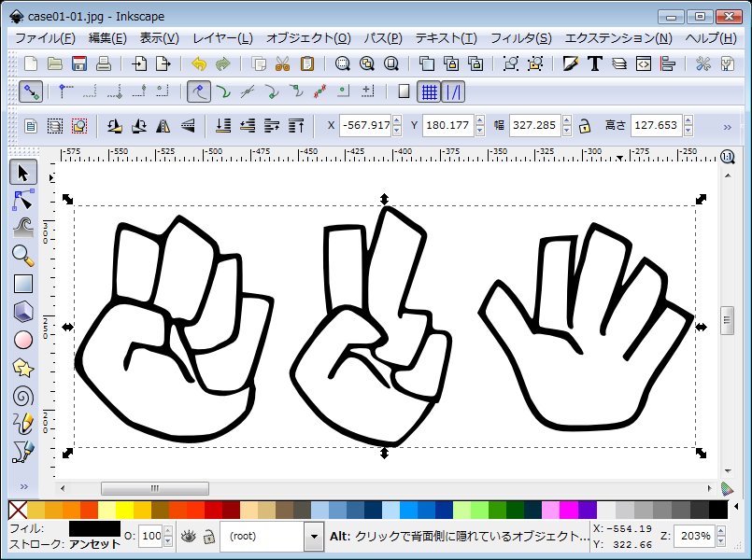Select the Tweak tool
752x560 pixels.
click(x=23, y=228)
